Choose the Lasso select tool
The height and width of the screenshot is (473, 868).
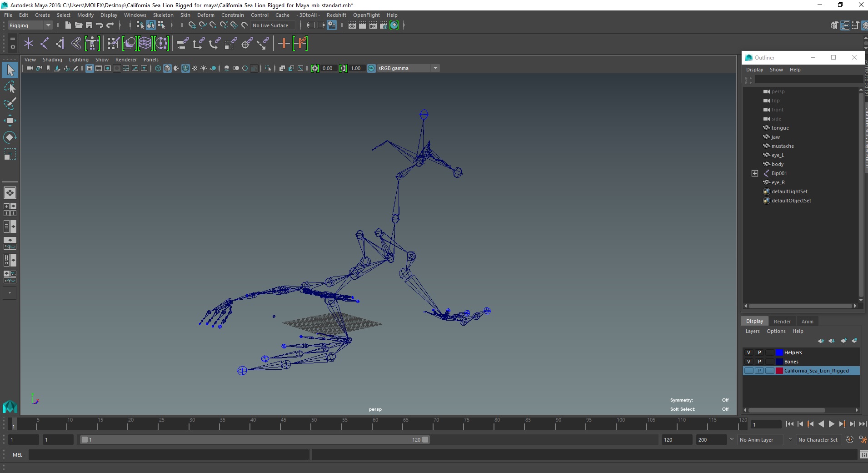tap(10, 87)
